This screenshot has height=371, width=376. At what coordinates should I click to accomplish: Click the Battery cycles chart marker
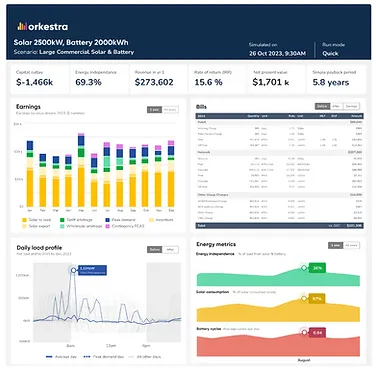point(304,332)
